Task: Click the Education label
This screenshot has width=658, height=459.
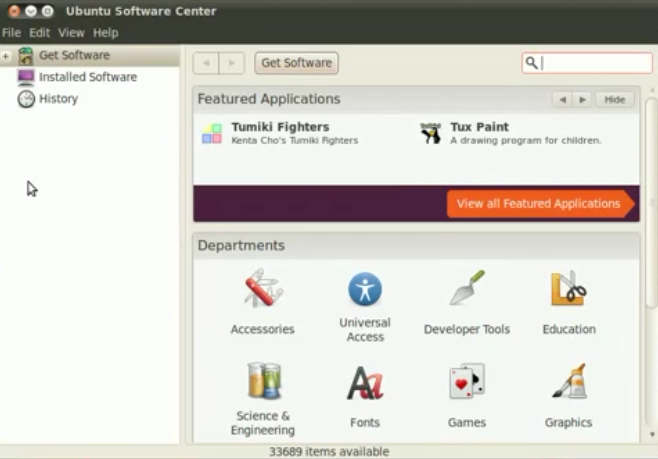Action: (569, 329)
